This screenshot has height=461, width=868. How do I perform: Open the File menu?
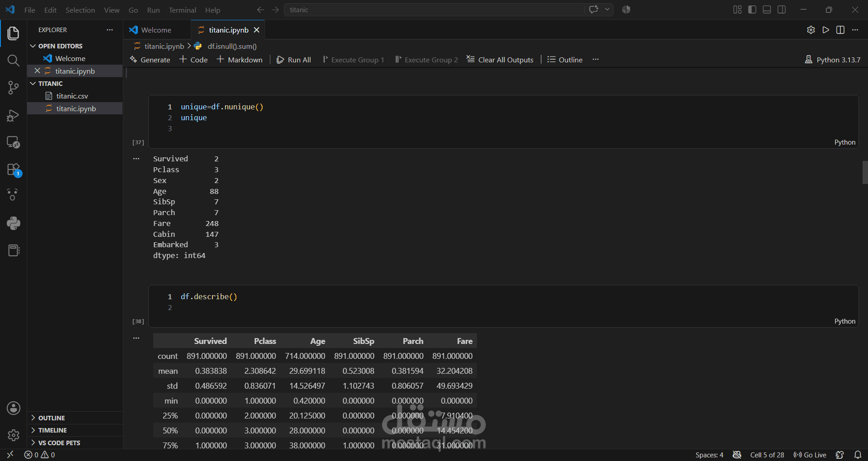pos(30,10)
